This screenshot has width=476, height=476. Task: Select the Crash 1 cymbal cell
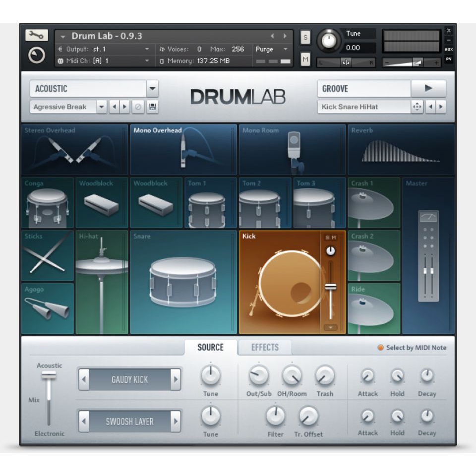tap(374, 203)
